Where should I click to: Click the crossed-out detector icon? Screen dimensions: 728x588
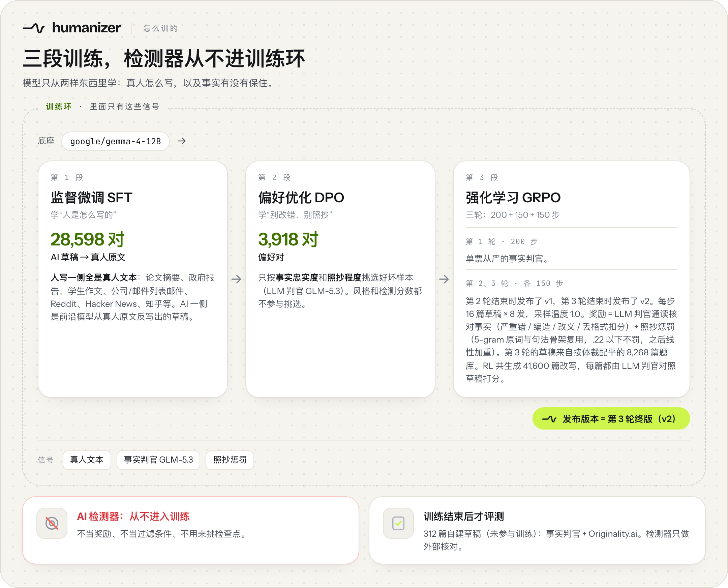[52, 523]
